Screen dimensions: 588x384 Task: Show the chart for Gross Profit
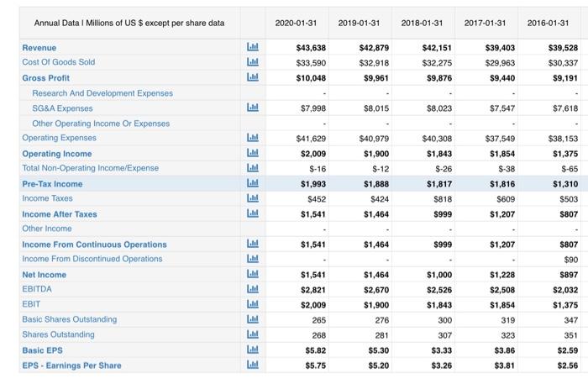pyautogui.click(x=253, y=77)
